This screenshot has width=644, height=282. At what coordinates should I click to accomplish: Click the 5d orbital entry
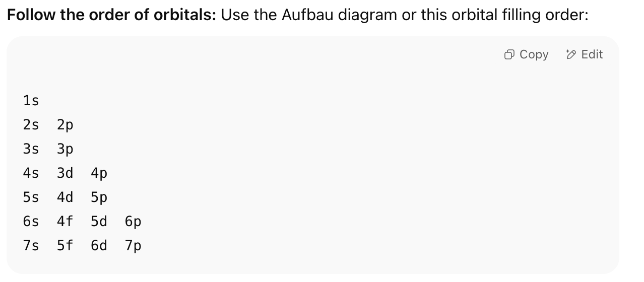click(99, 222)
